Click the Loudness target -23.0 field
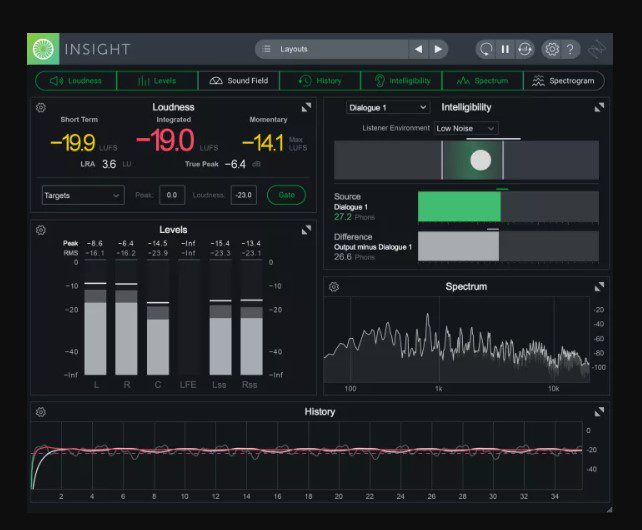 pyautogui.click(x=244, y=195)
